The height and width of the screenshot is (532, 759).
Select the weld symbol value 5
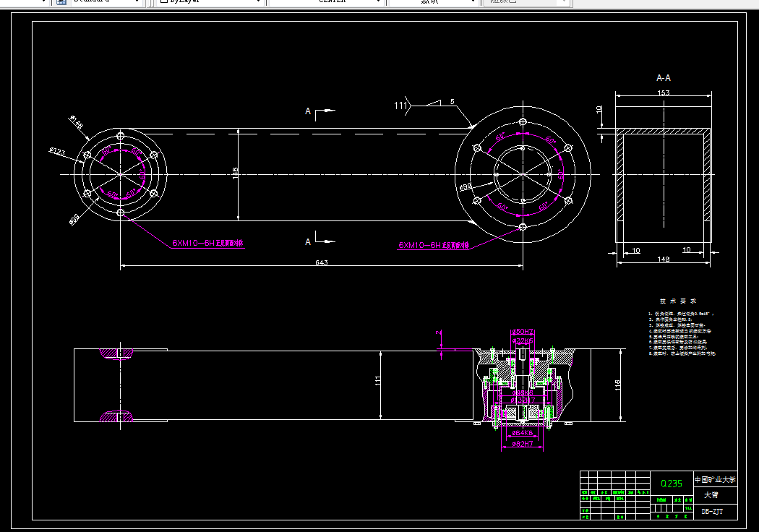pyautogui.click(x=452, y=102)
